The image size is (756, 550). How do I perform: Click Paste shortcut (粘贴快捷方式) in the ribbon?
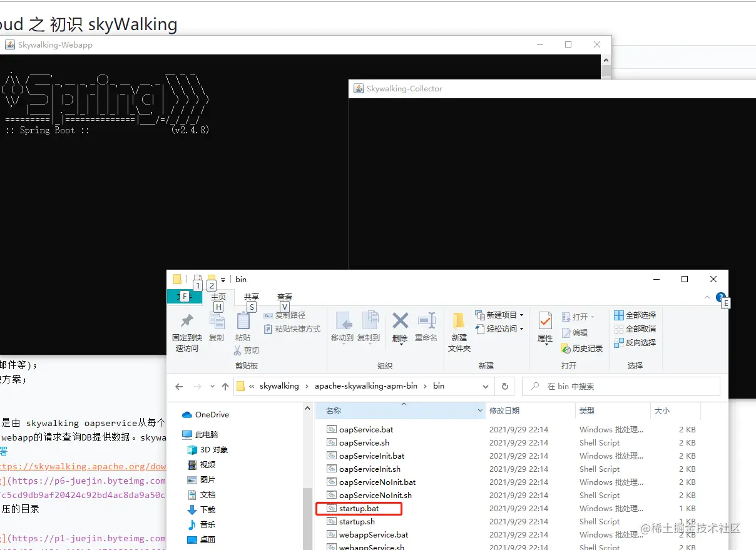(292, 329)
